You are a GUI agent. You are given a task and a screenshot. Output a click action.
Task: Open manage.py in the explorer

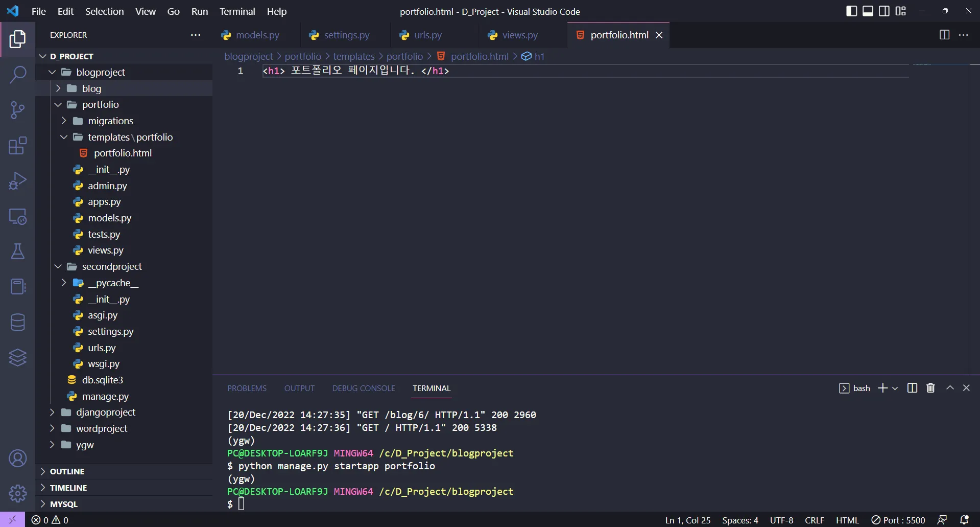(x=105, y=396)
